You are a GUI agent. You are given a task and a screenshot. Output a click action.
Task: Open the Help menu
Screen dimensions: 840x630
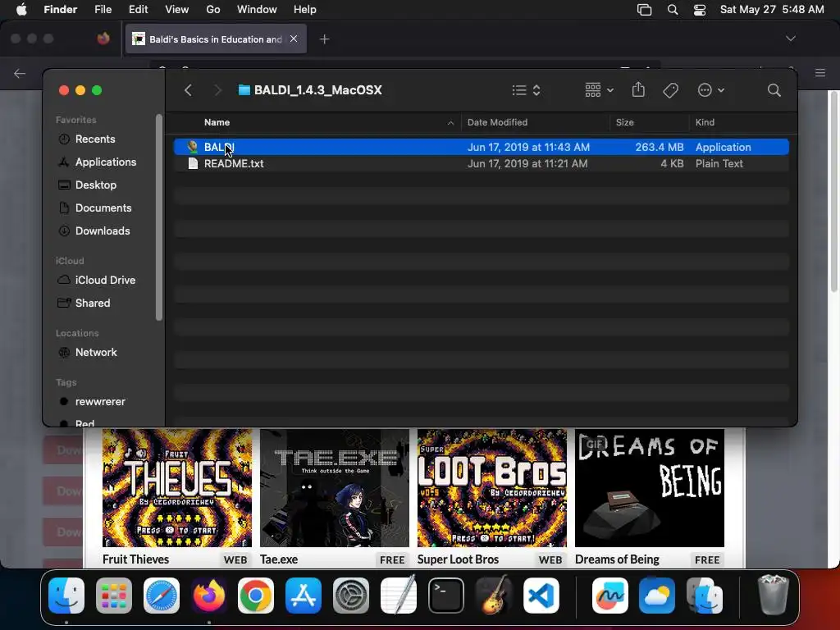305,10
